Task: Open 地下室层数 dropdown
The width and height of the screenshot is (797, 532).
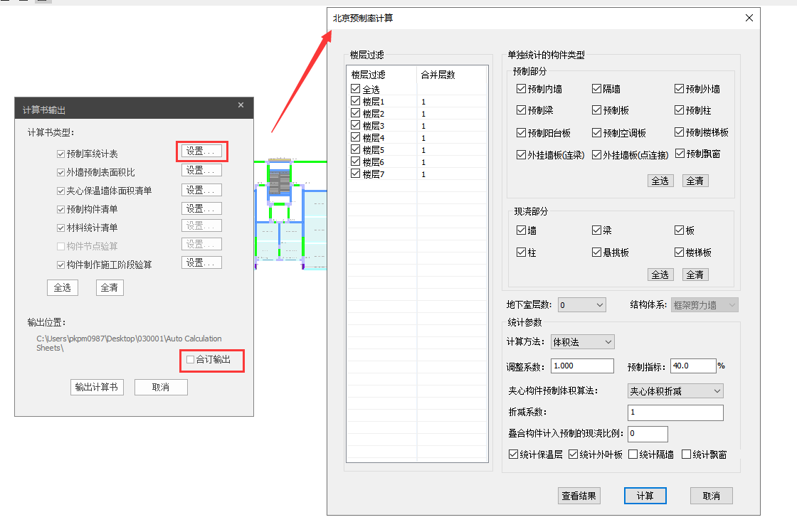Action: point(582,305)
